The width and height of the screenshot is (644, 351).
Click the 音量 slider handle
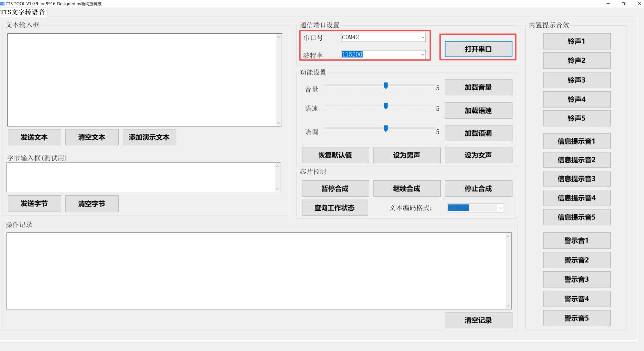(x=386, y=86)
